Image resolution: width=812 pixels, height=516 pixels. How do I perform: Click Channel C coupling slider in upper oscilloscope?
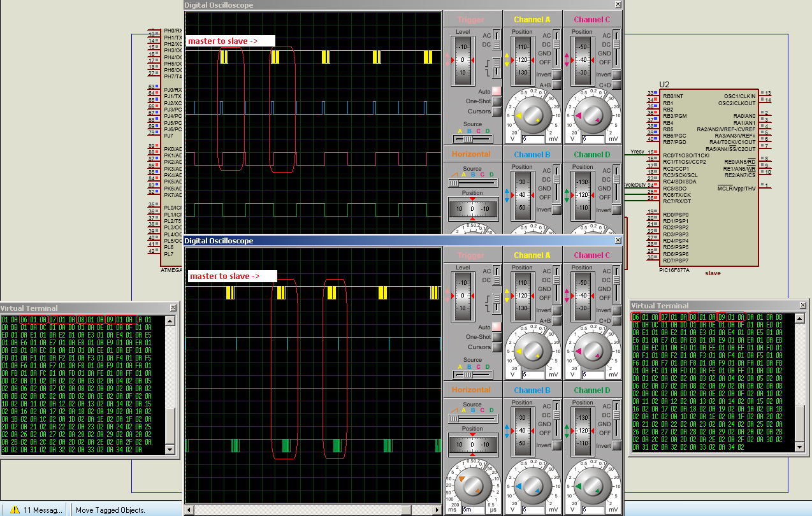[x=616, y=49]
